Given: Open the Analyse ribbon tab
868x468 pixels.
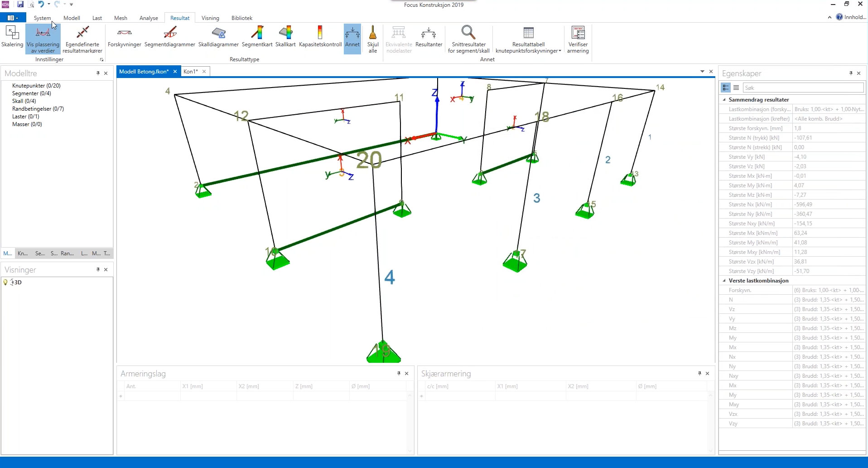Looking at the screenshot, I should 149,18.
